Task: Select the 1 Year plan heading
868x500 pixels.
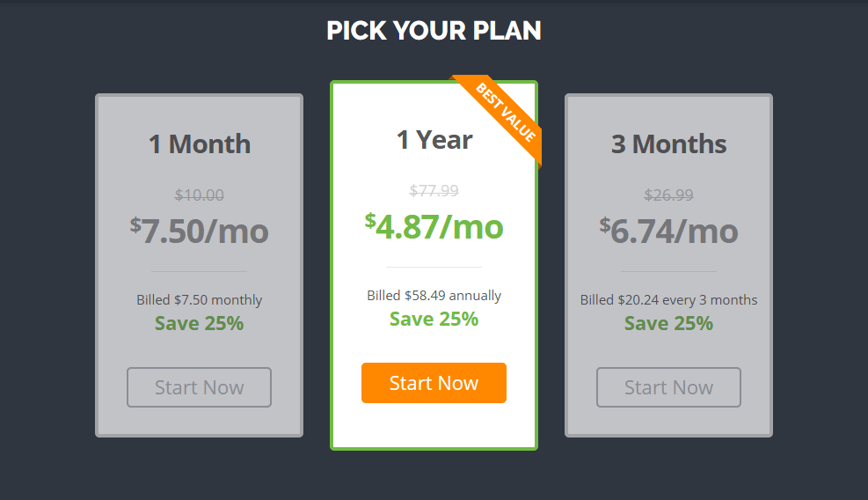Action: click(x=434, y=139)
